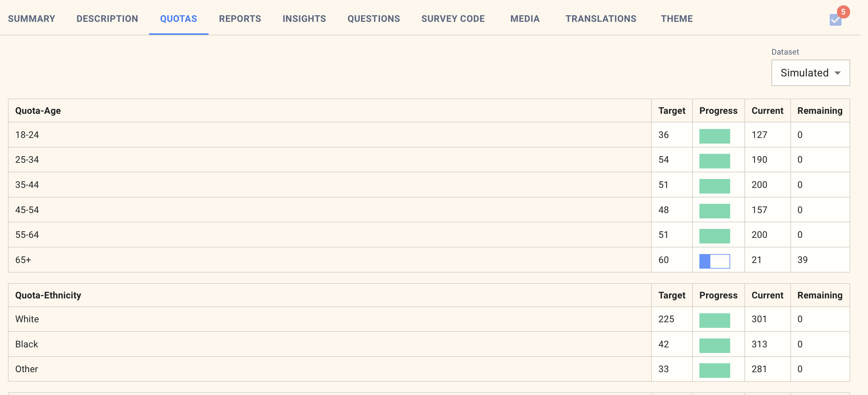Go to the Reports tab
This screenshot has height=395, width=868.
click(240, 19)
